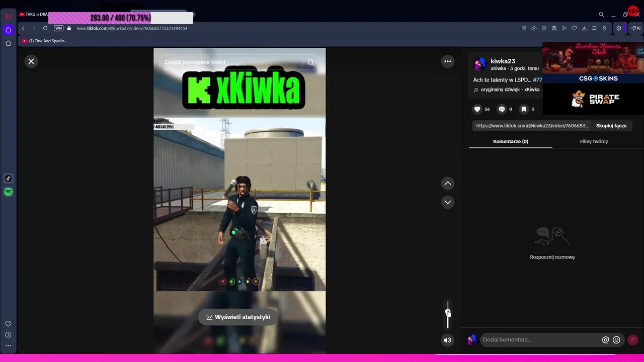Open the Tina And Spadin bookmark

coord(44,41)
